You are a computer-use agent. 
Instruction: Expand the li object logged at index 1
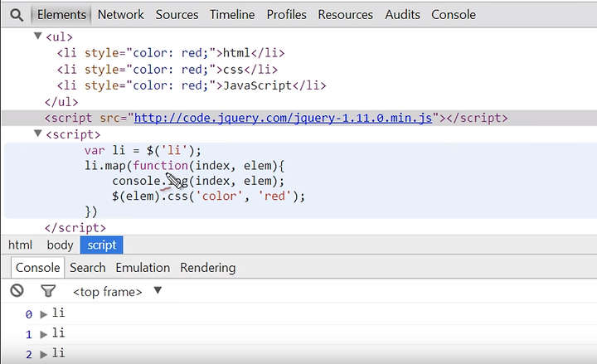44,335
